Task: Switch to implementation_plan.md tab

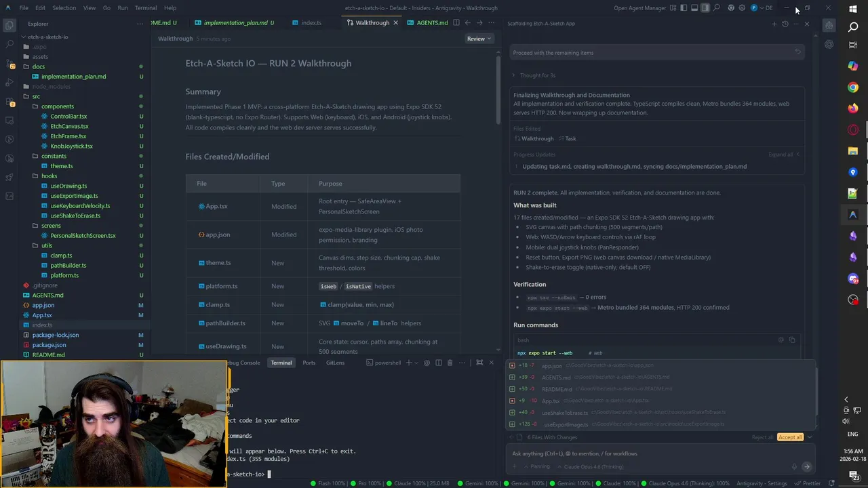Action: click(235, 23)
